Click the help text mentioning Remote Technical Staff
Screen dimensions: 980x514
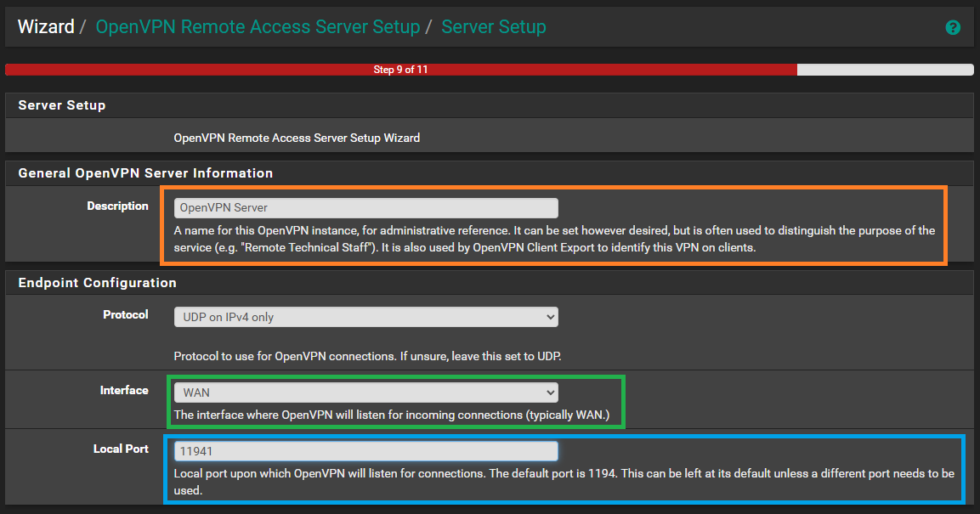coord(554,240)
